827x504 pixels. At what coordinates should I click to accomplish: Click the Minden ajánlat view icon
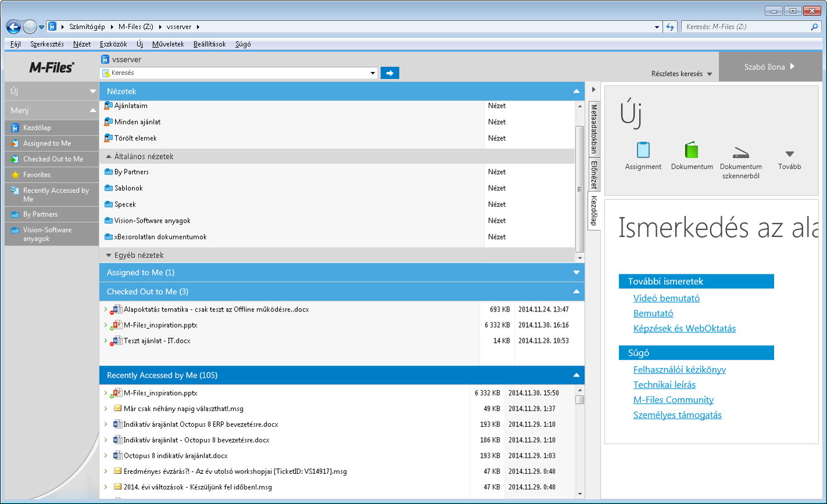click(108, 122)
